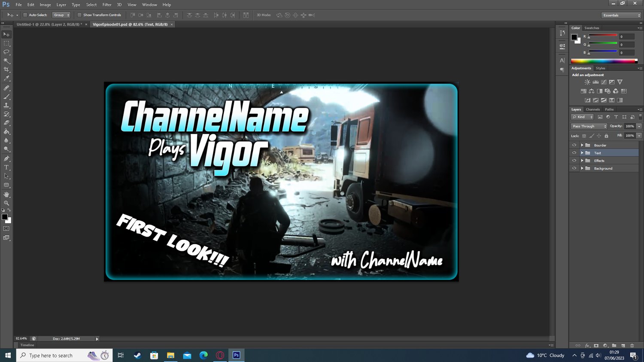Hide the Bourder layer group
The image size is (644, 362).
tap(574, 145)
